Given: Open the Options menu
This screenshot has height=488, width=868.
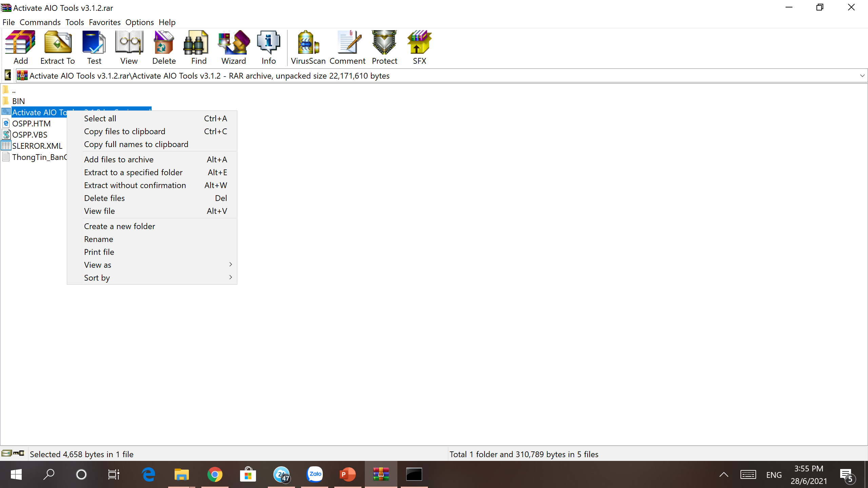Looking at the screenshot, I should click(139, 22).
